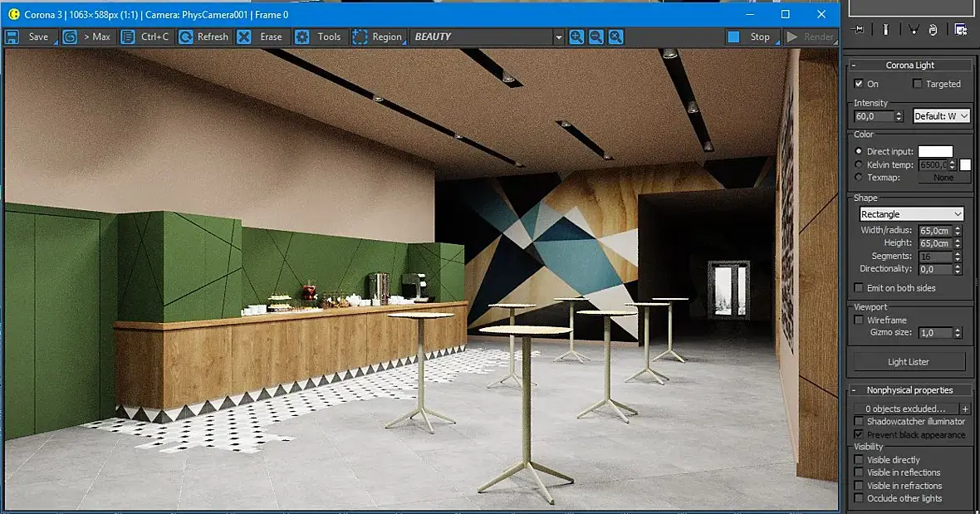
Task: Refresh the Corona frame buffer
Action: (203, 37)
